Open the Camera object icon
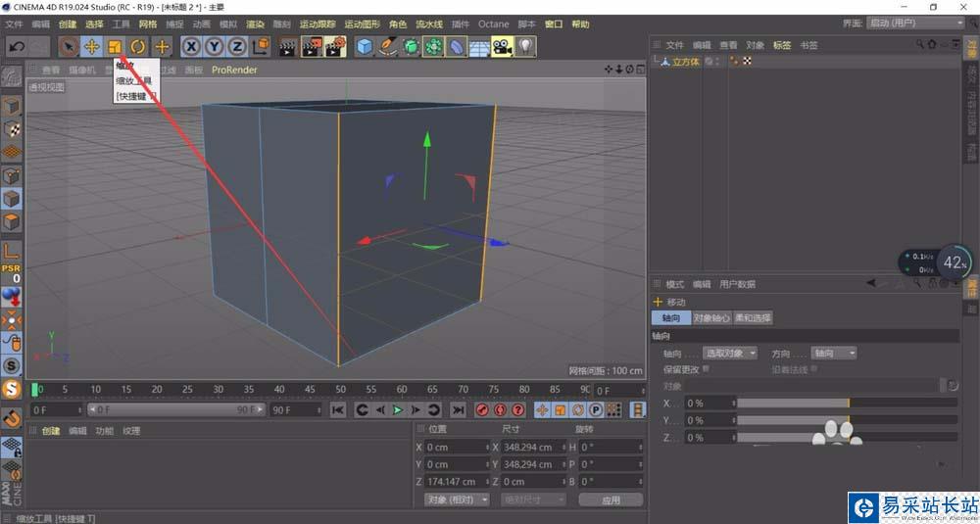Screen dimensions: 980x524 502,46
